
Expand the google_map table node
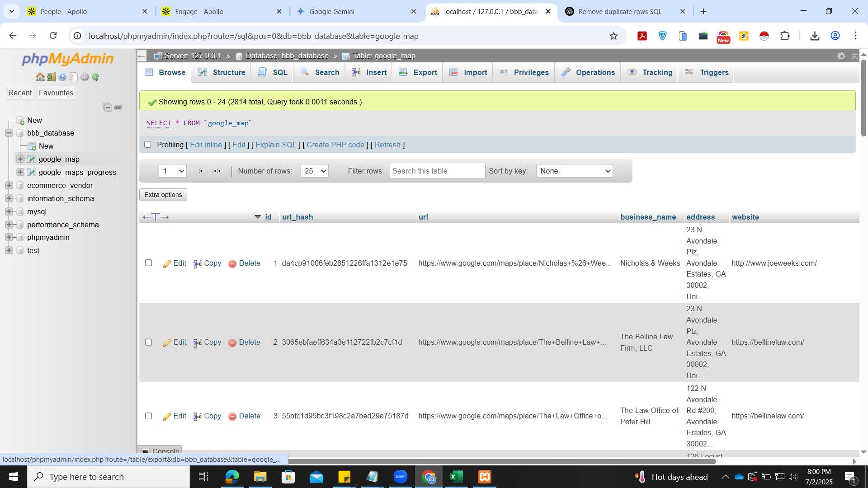(20, 159)
